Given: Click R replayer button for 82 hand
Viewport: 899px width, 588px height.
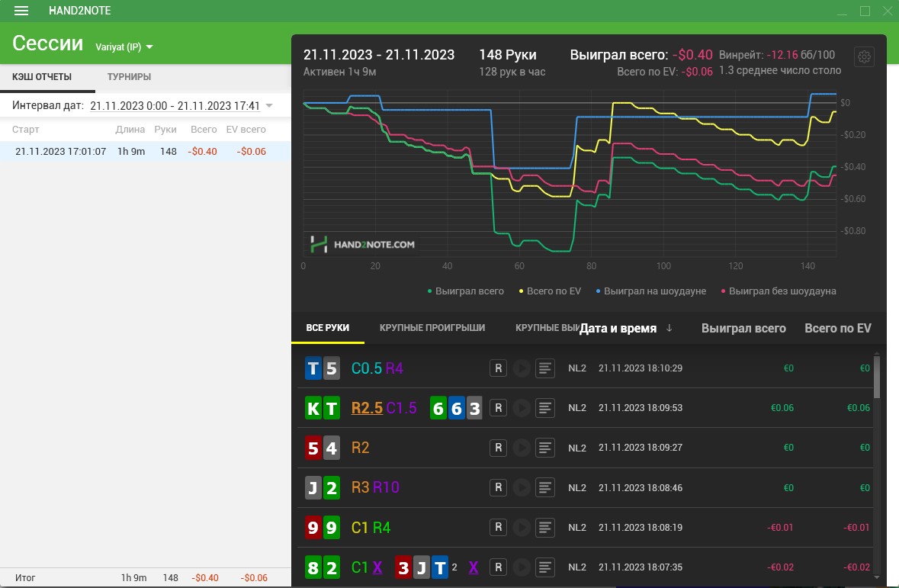Looking at the screenshot, I should tap(498, 567).
